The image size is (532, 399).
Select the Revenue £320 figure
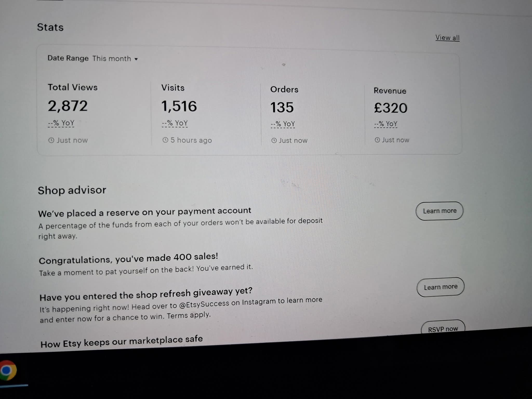click(x=390, y=108)
